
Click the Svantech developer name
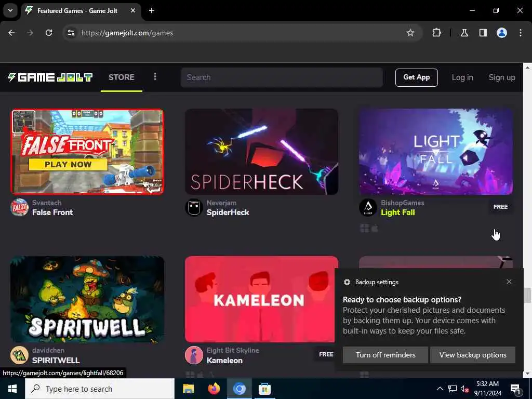pyautogui.click(x=47, y=203)
